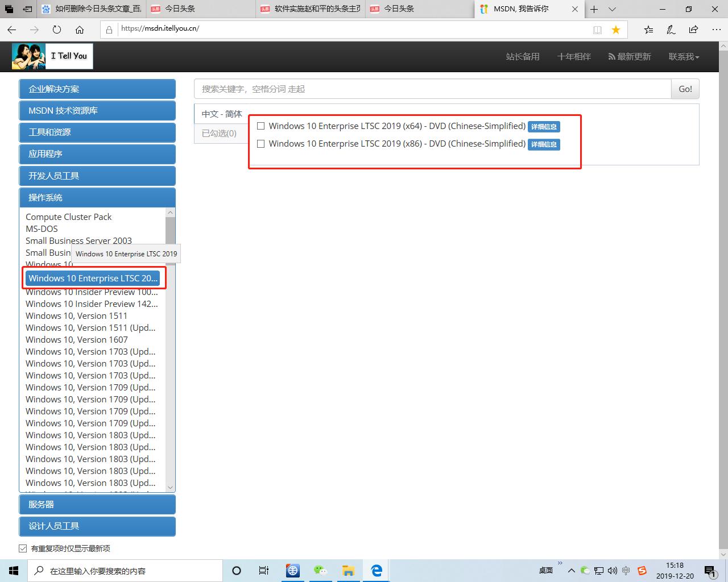View the tabs you've set aside
Screen dimensions: 728x582
[x=9, y=9]
